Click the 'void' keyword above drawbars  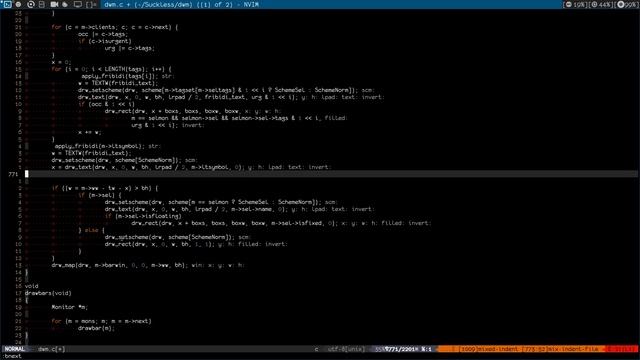pos(31,286)
